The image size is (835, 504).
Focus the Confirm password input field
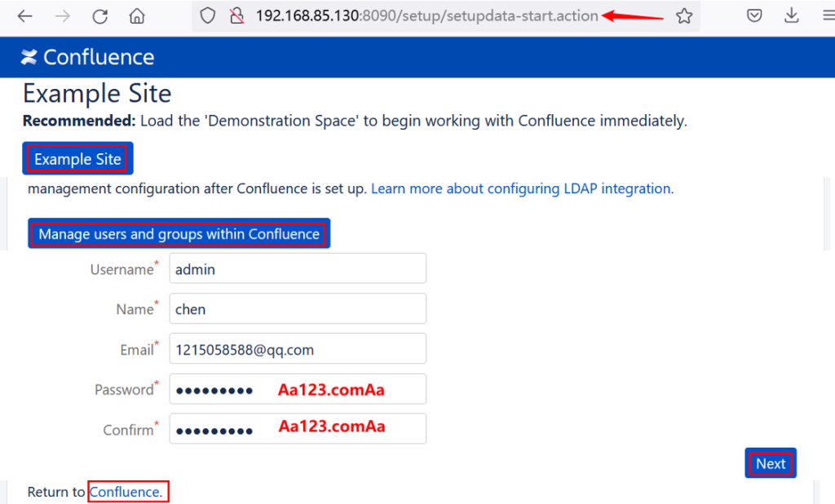[298, 429]
